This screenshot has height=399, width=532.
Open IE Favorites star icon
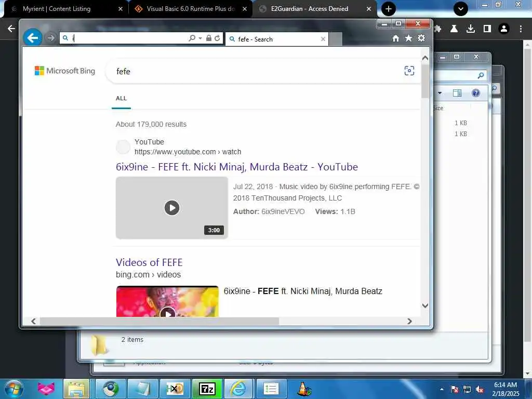[408, 38]
